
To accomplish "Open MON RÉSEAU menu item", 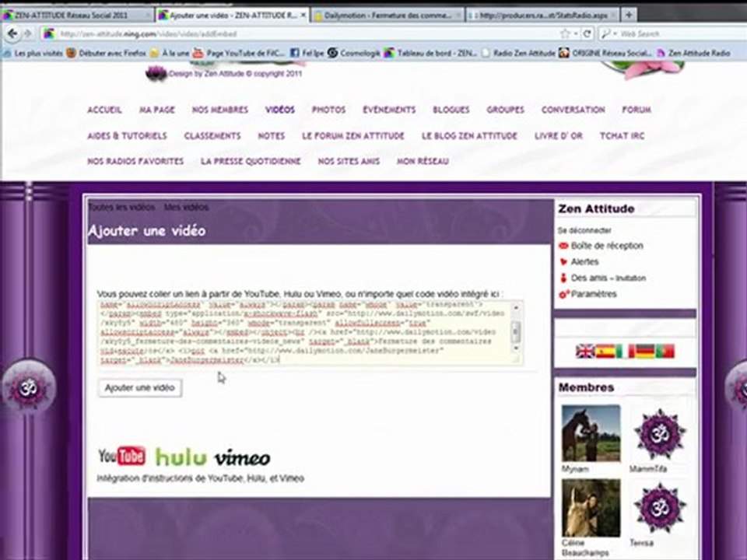I will click(423, 162).
